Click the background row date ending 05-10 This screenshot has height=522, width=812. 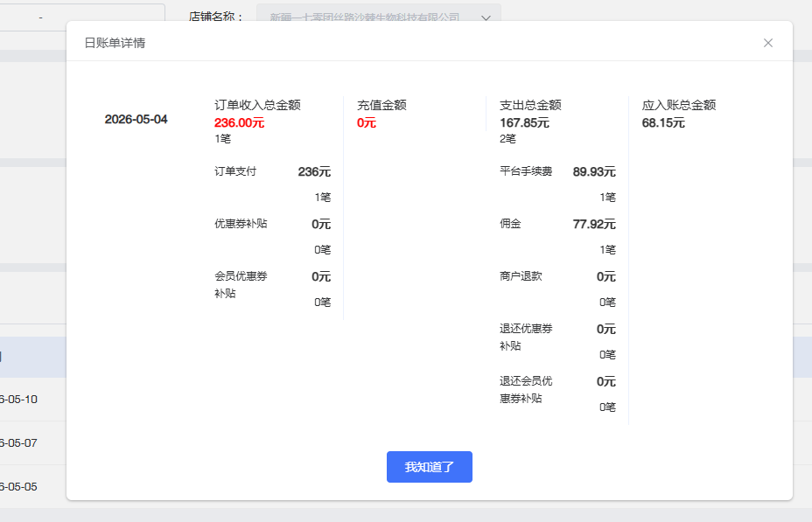(x=18, y=400)
